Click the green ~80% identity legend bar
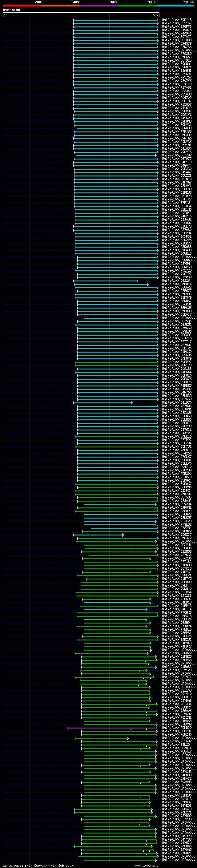Screen dimensions: 197x868 (x=137, y=6)
